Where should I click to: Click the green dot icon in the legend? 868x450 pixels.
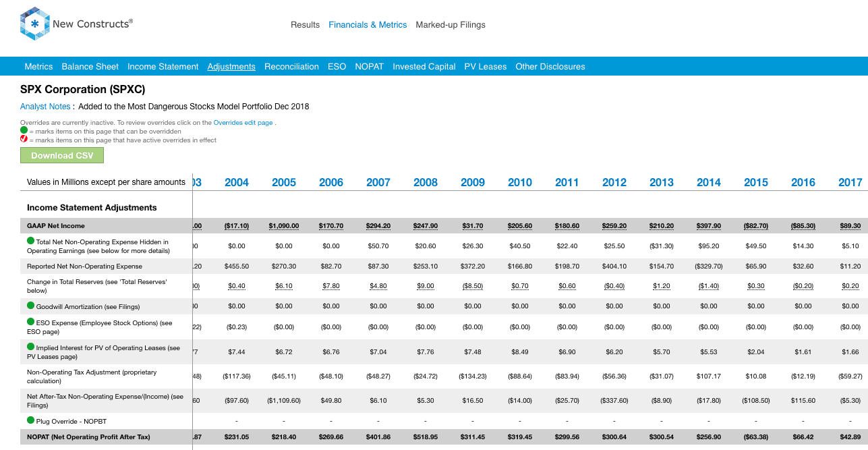point(24,130)
